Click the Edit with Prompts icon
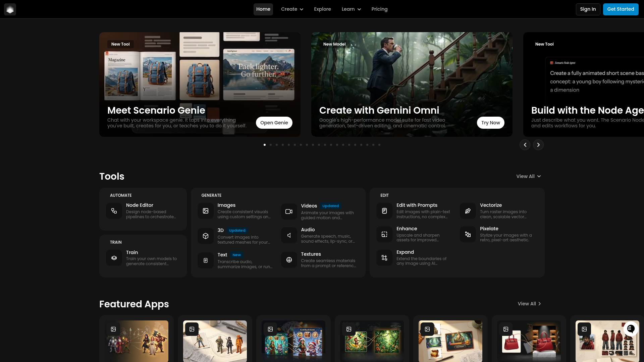 (384, 211)
